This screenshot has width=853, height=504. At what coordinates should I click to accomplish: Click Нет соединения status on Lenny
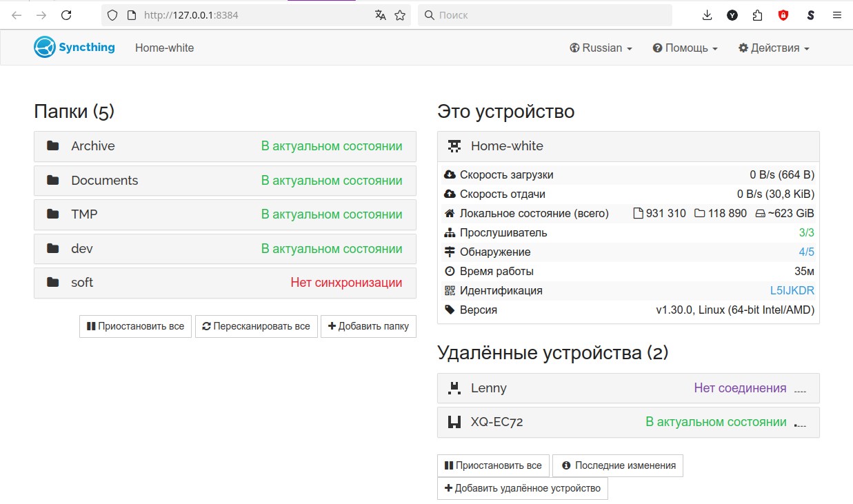pos(740,388)
